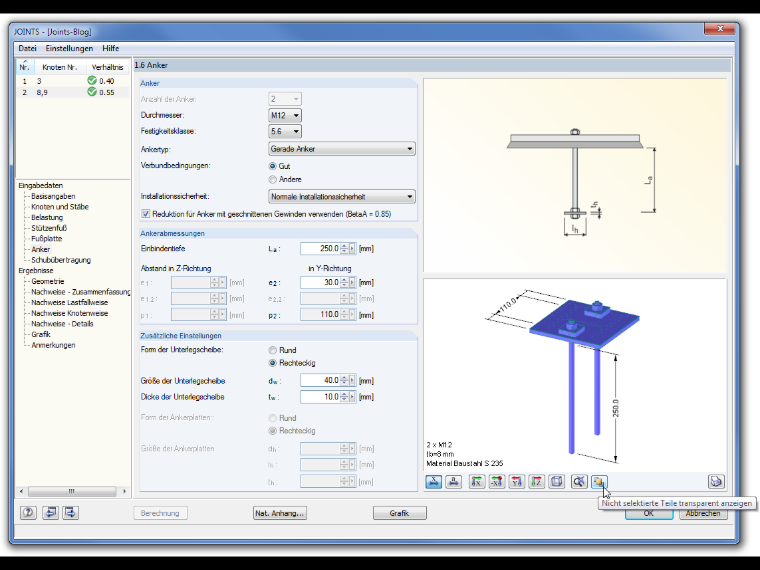Increase Einbindentiefe with the spinner up arrow
The width and height of the screenshot is (760, 570).
(344, 246)
